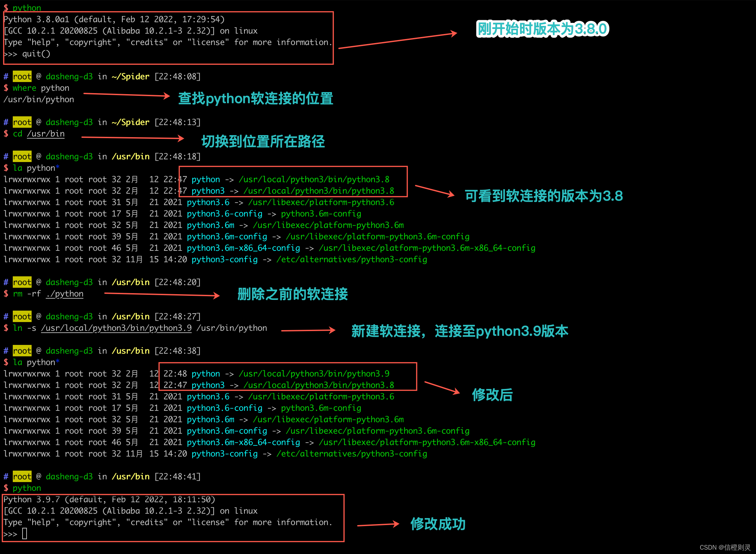Click the GCC line under 'Python 3.9.7'
The width and height of the screenshot is (756, 554).
[130, 511]
